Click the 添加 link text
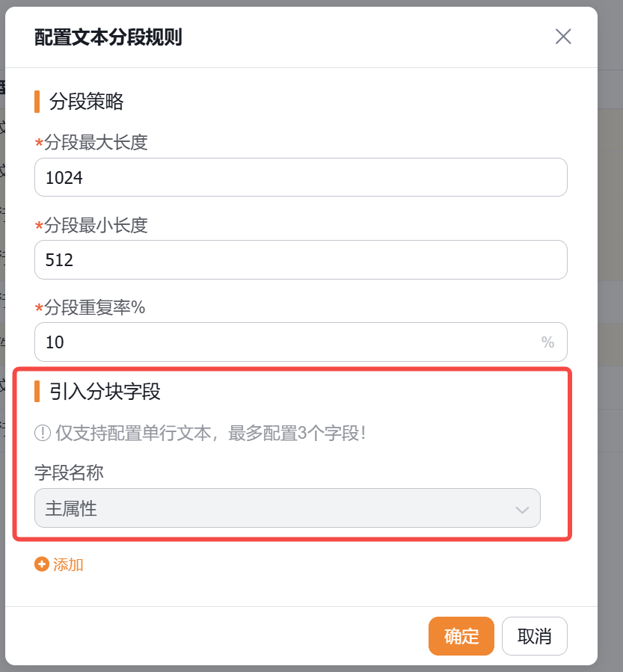 coord(68,564)
